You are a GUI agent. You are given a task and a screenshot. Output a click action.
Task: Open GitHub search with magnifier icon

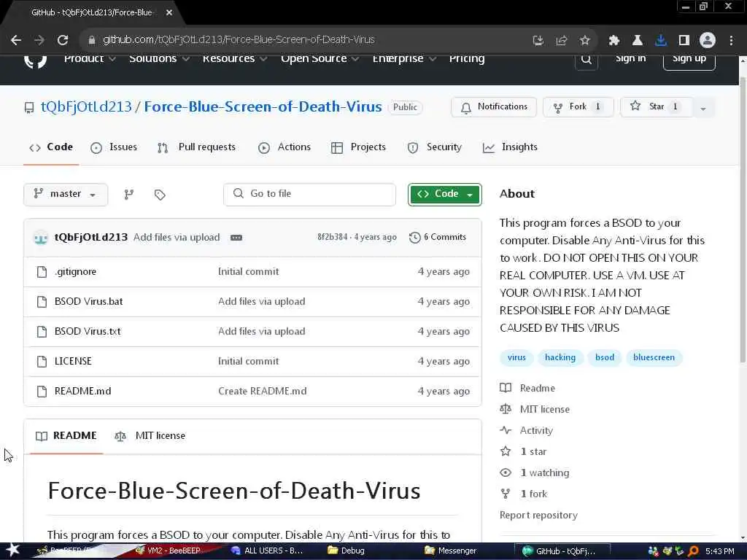587,61
